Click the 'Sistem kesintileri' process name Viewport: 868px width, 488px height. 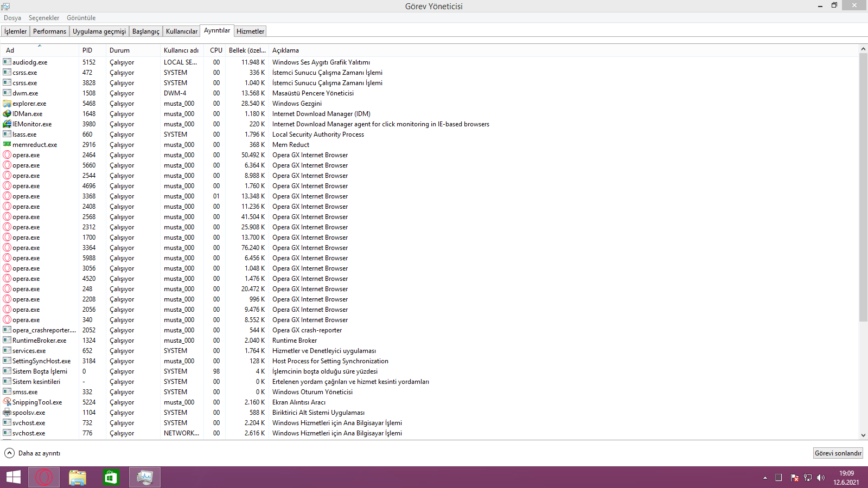36,382
